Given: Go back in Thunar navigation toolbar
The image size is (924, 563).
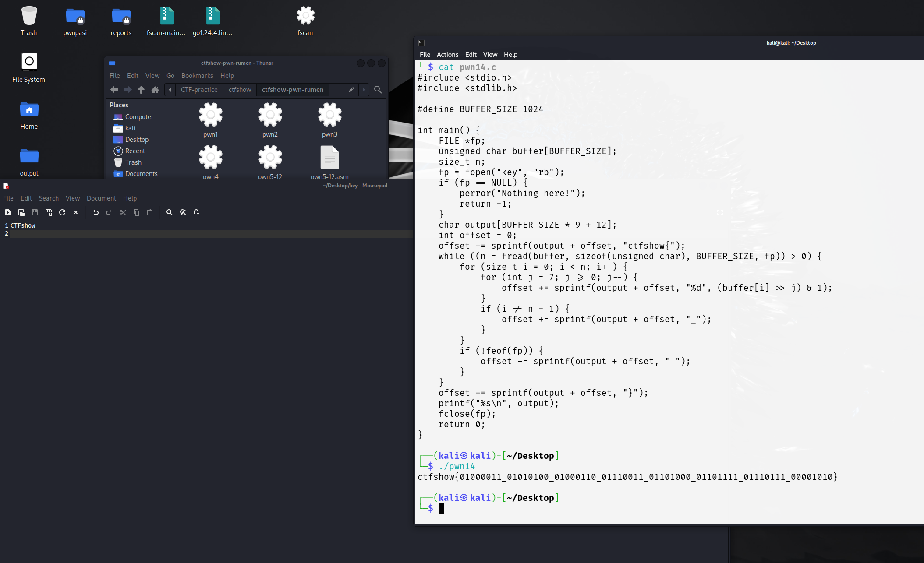Looking at the screenshot, I should (114, 90).
